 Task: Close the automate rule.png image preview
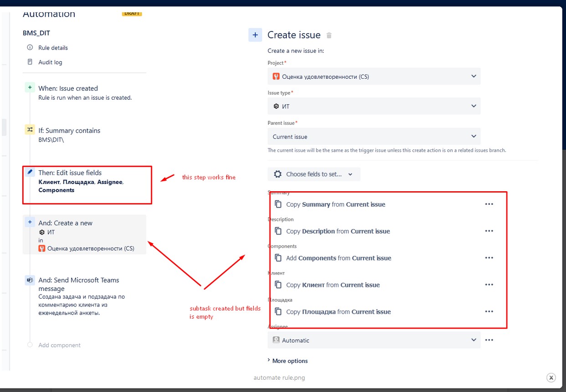[x=551, y=377]
